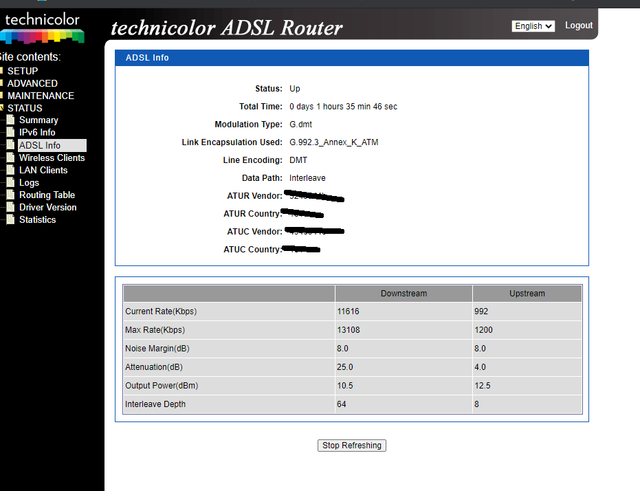Screen dimensions: 640x491
Task: Select Data Path value Interleave
Action: tap(307, 178)
